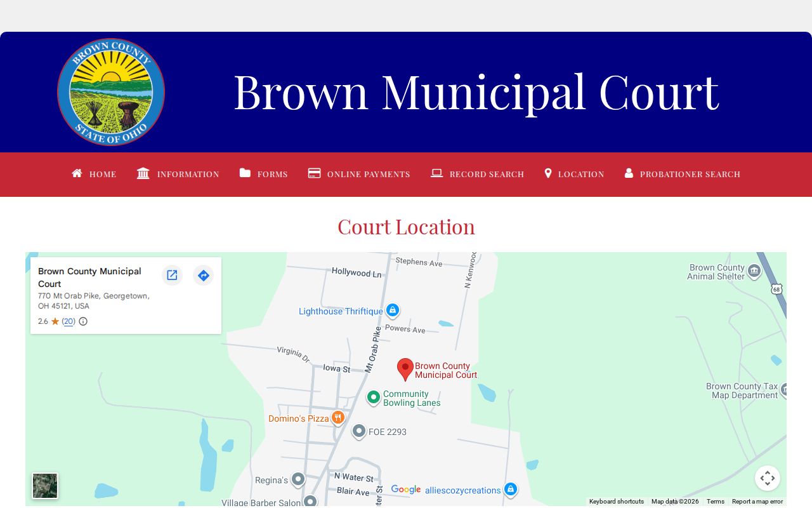Open the 20 reviews link
The image size is (812, 508).
69,321
